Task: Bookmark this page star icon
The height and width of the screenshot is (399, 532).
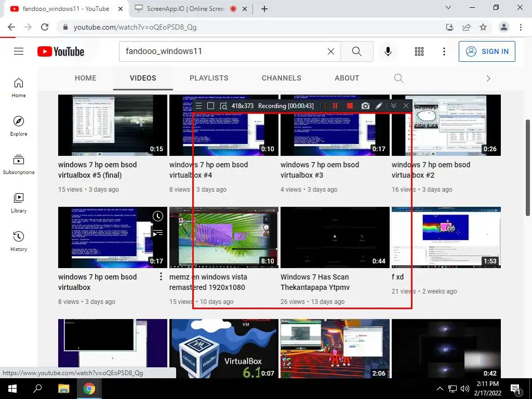Action: coord(483,27)
